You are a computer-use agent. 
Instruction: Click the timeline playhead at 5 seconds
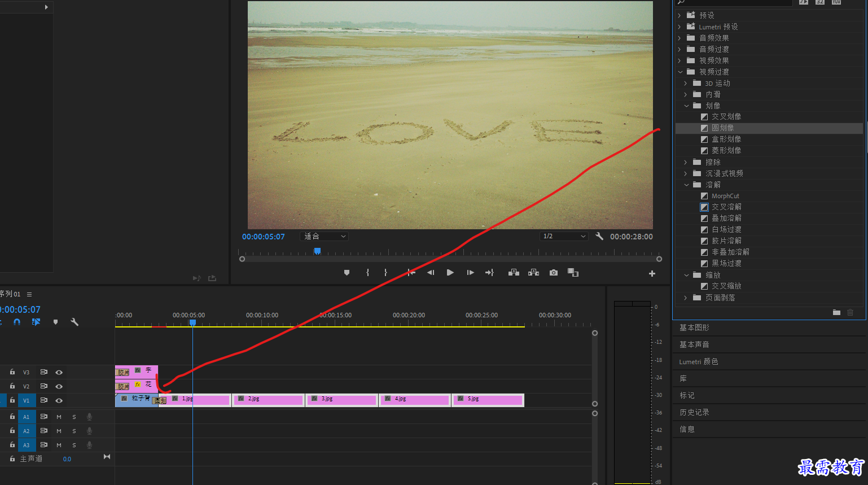tap(192, 322)
